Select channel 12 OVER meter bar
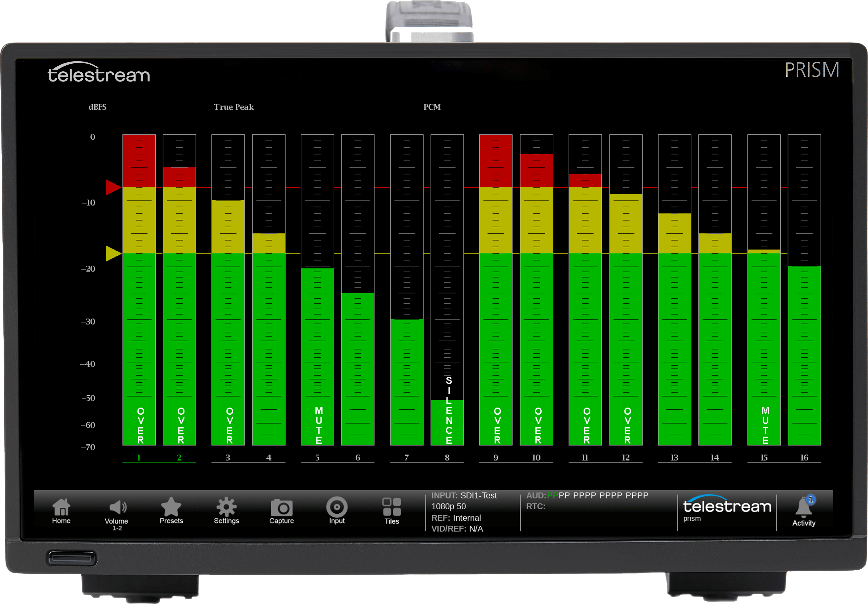This screenshot has height=604, width=868. tap(626, 290)
